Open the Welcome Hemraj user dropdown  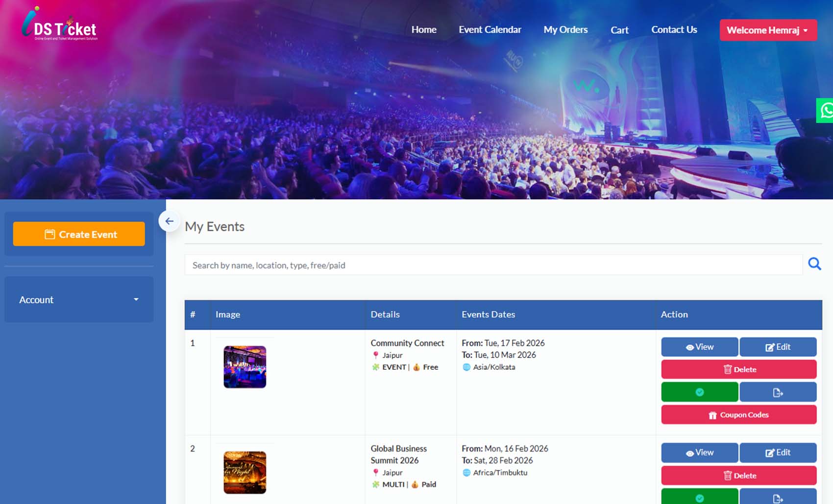point(767,30)
